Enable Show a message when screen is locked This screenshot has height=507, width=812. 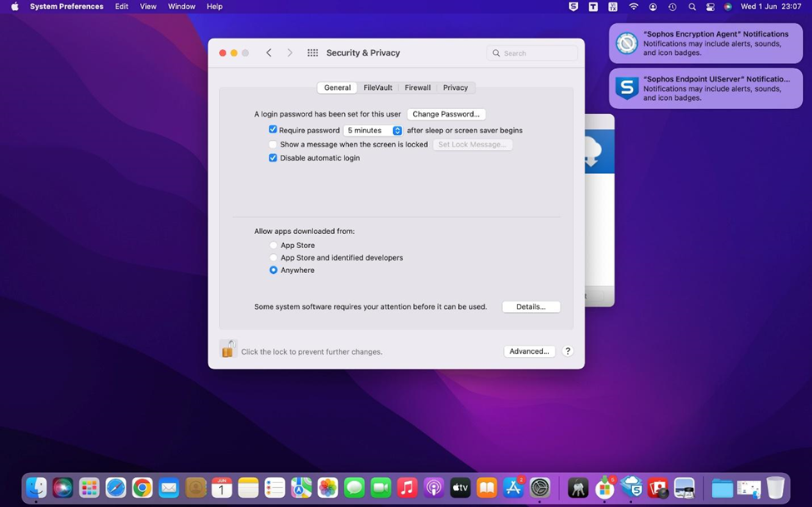(x=273, y=145)
